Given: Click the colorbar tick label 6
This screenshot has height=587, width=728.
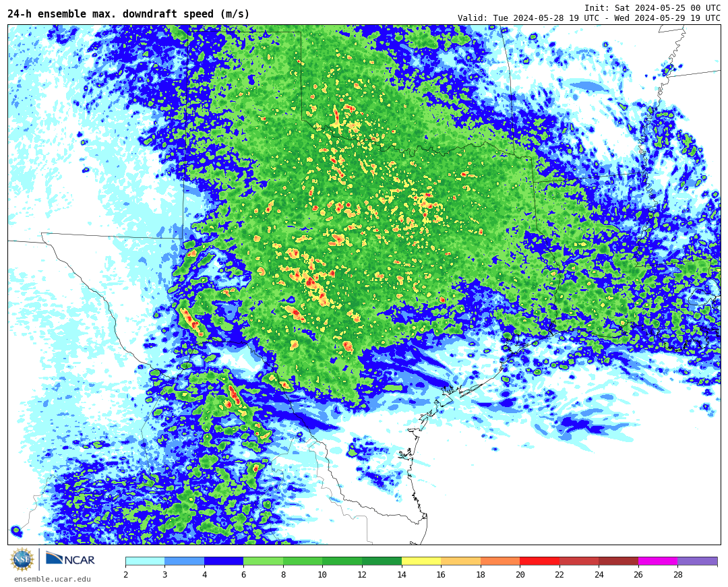Looking at the screenshot, I should coord(244,574).
